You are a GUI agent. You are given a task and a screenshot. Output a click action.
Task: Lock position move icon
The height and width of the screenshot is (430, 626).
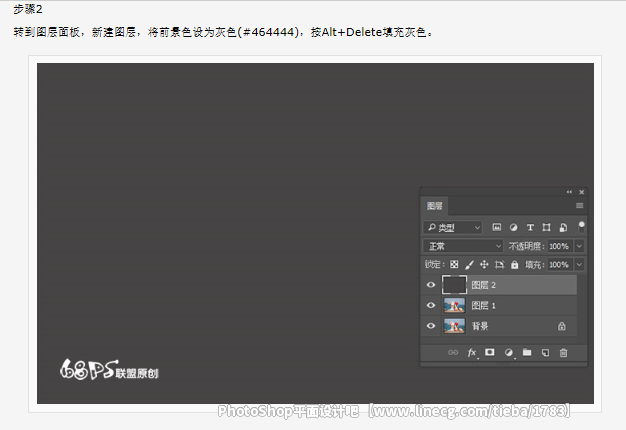(484, 264)
